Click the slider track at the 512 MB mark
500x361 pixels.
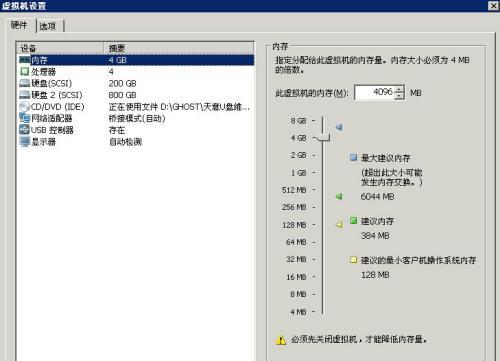coord(322,190)
